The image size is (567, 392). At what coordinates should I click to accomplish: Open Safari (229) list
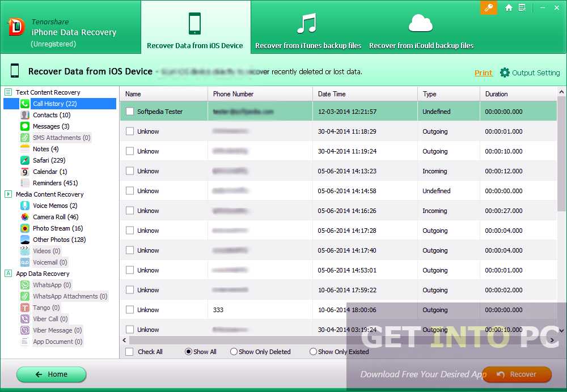click(x=49, y=160)
